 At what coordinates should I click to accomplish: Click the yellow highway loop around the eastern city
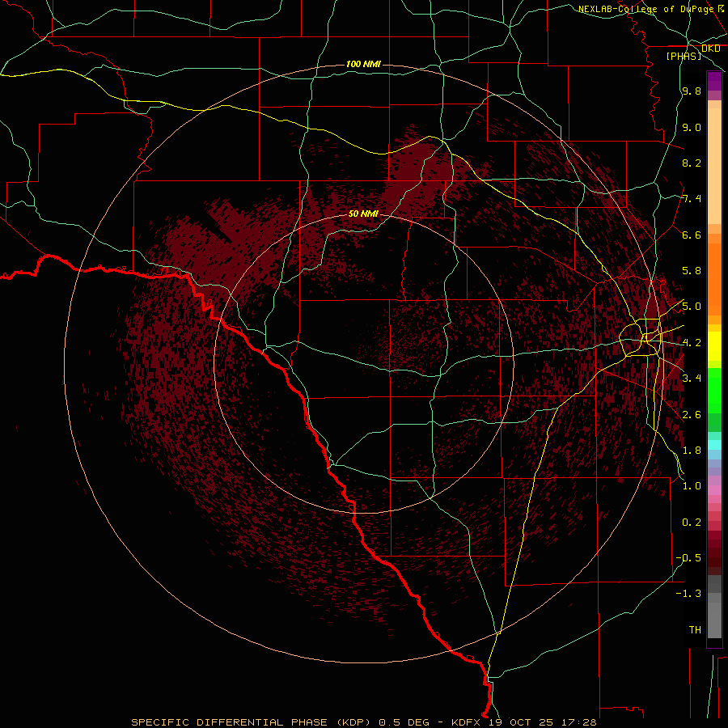point(640,337)
